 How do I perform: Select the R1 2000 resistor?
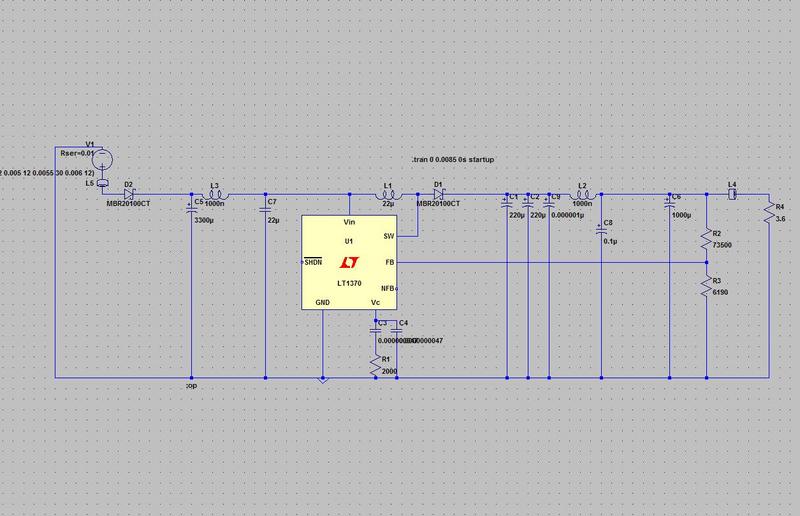click(376, 366)
